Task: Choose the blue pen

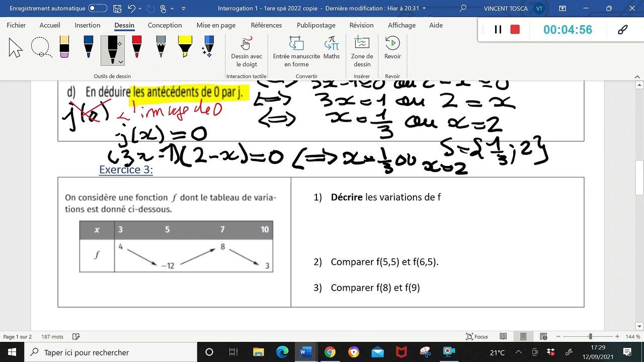Action: [89, 47]
